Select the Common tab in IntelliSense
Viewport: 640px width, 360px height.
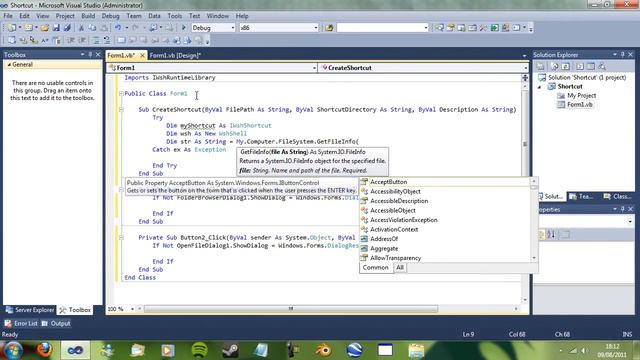click(x=376, y=267)
